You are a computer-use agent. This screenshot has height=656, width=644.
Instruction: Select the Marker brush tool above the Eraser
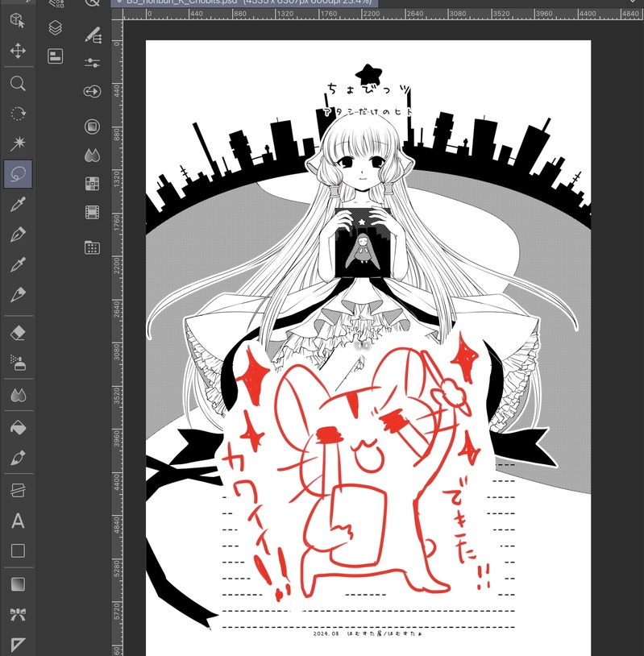[x=18, y=294]
